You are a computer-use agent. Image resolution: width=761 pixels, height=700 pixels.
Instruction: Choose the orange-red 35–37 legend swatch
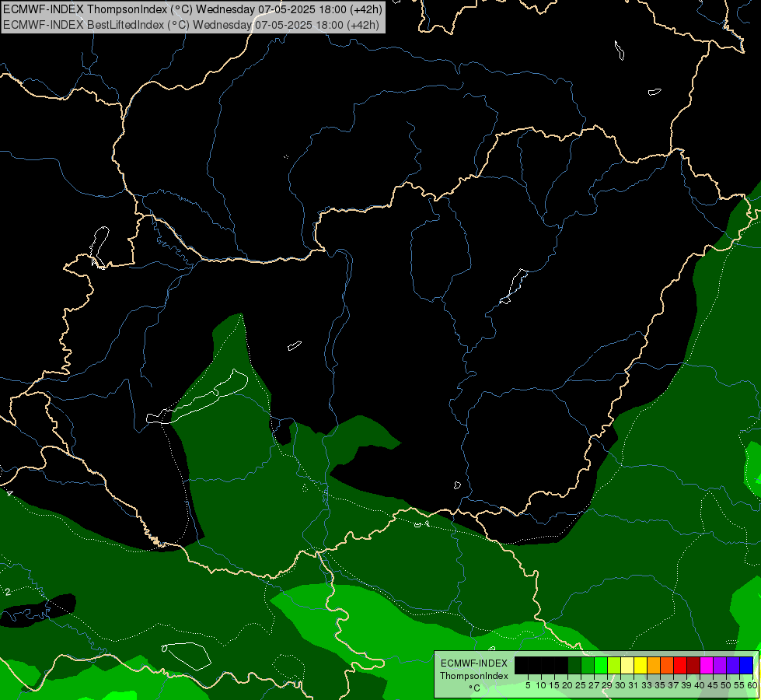pyautogui.click(x=667, y=666)
